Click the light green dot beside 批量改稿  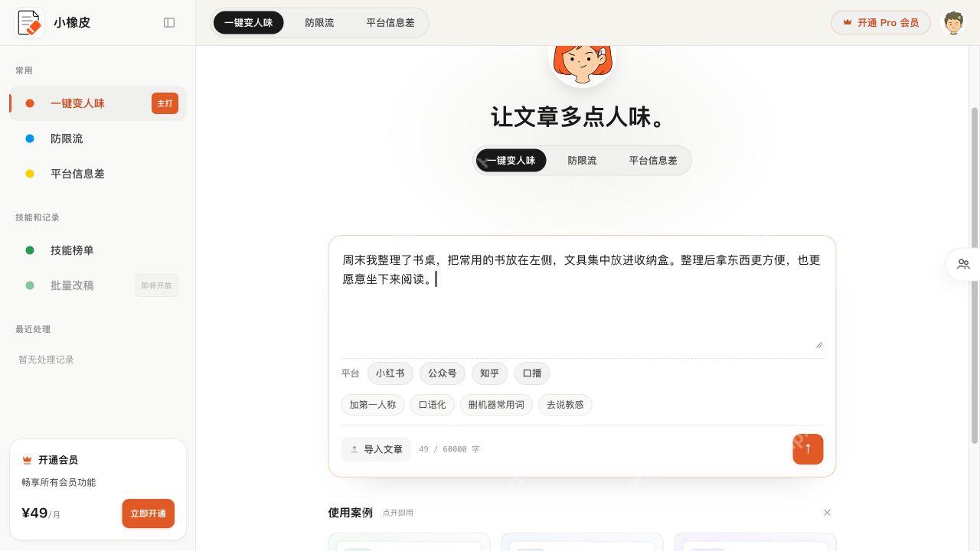point(30,285)
